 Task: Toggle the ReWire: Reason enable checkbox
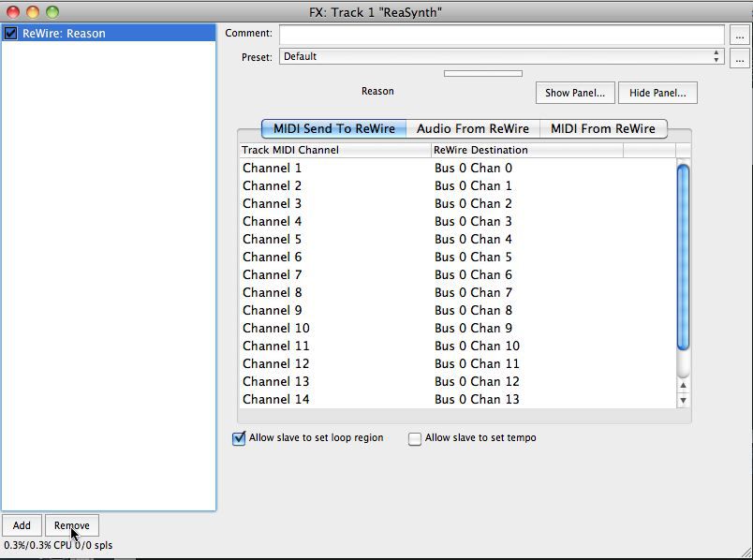click(x=10, y=33)
